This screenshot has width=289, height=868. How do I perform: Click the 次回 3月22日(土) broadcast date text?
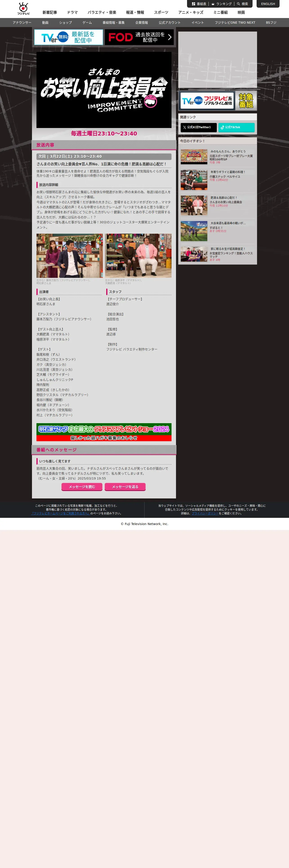pyautogui.click(x=70, y=157)
